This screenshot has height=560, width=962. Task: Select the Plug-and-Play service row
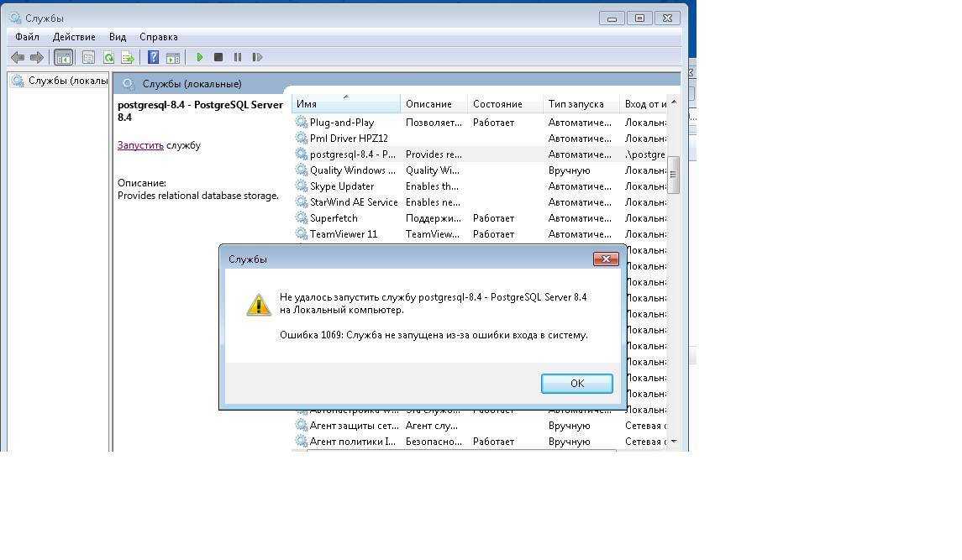coord(481,123)
